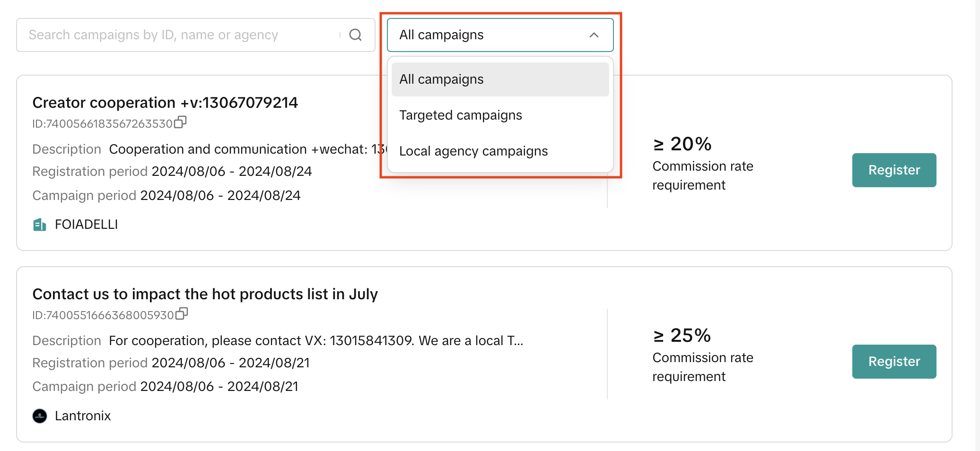Open the 'Contact us to impact' campaign title
980x451 pixels.
(205, 294)
